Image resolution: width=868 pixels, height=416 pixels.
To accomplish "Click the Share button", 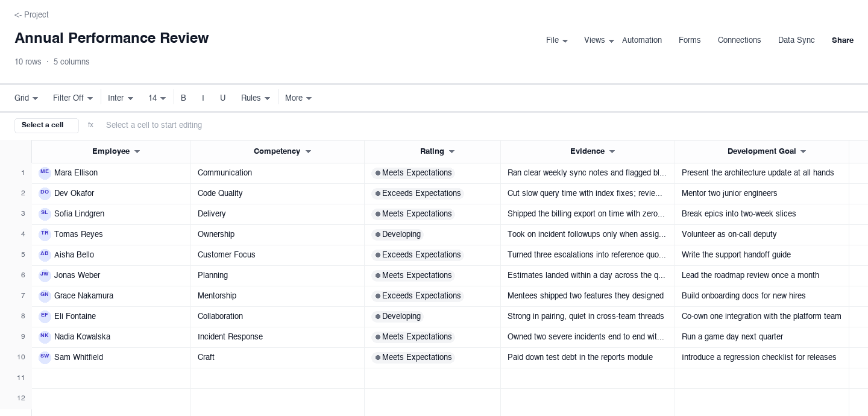I will coord(843,40).
